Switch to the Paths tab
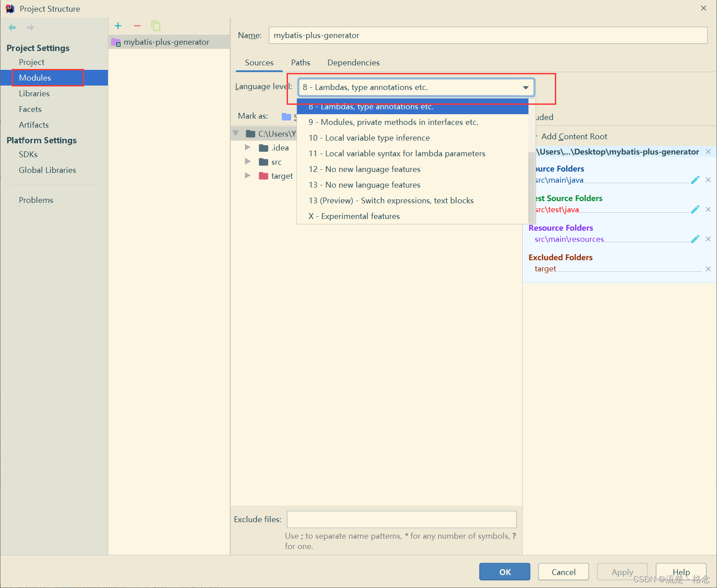Screen dimensions: 717x588 tap(301, 63)
